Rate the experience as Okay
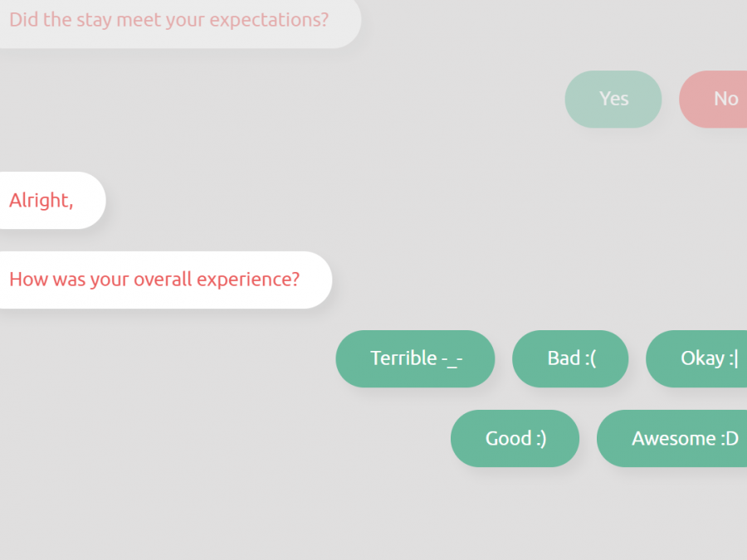The height and width of the screenshot is (560, 747). click(x=701, y=358)
